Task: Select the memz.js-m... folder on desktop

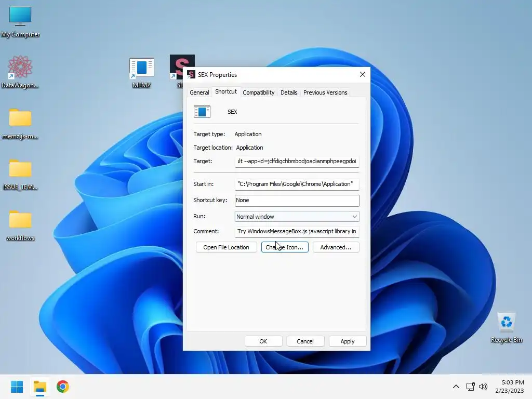Action: [20, 124]
